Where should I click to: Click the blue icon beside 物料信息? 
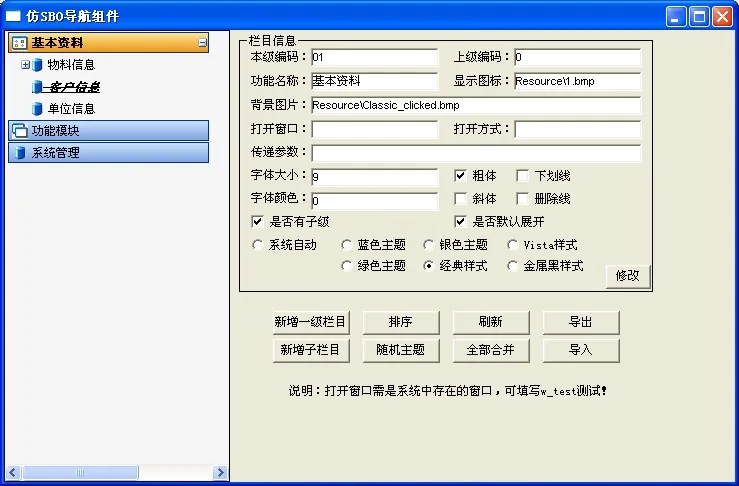[x=38, y=65]
